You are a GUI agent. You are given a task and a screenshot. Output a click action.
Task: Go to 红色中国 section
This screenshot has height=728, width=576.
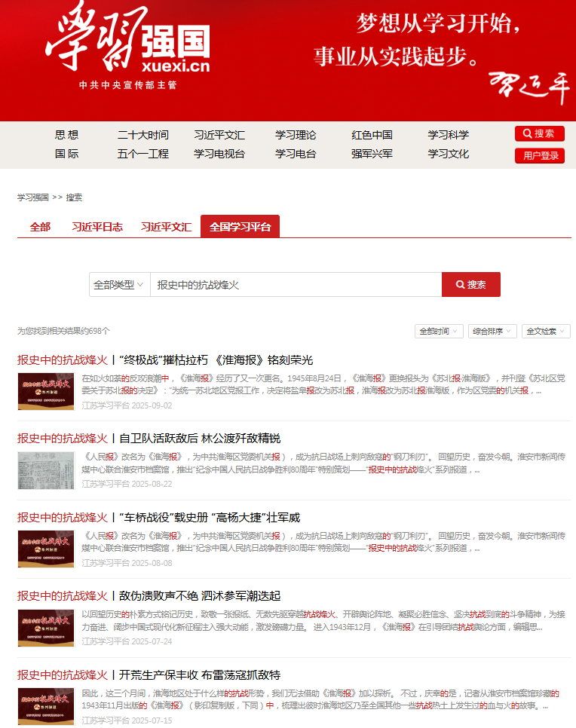click(x=372, y=135)
